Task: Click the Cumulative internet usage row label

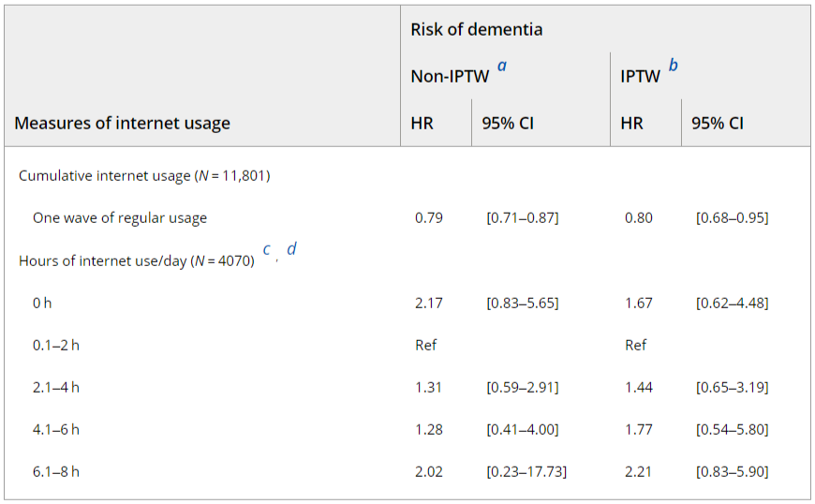Action: point(144,175)
